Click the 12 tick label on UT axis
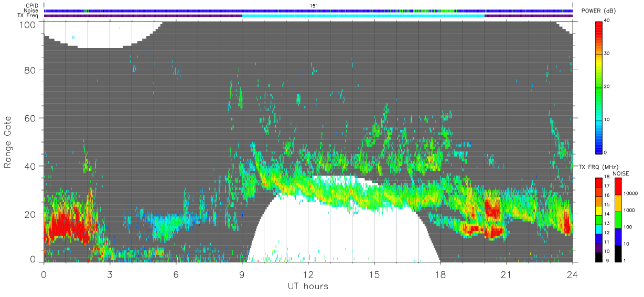 click(308, 274)
